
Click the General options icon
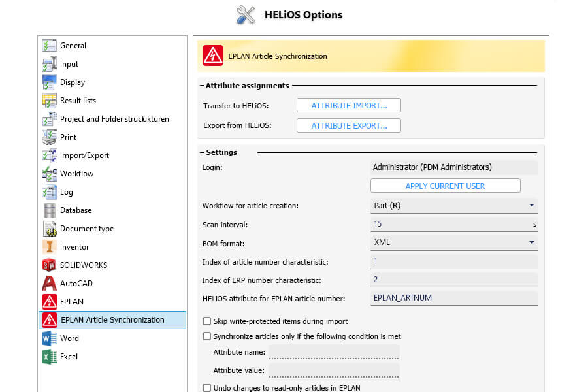pos(49,45)
